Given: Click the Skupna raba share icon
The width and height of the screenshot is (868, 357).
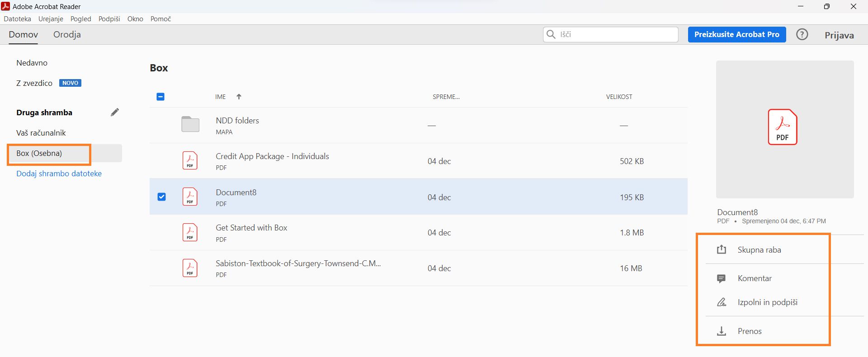Looking at the screenshot, I should (x=722, y=249).
